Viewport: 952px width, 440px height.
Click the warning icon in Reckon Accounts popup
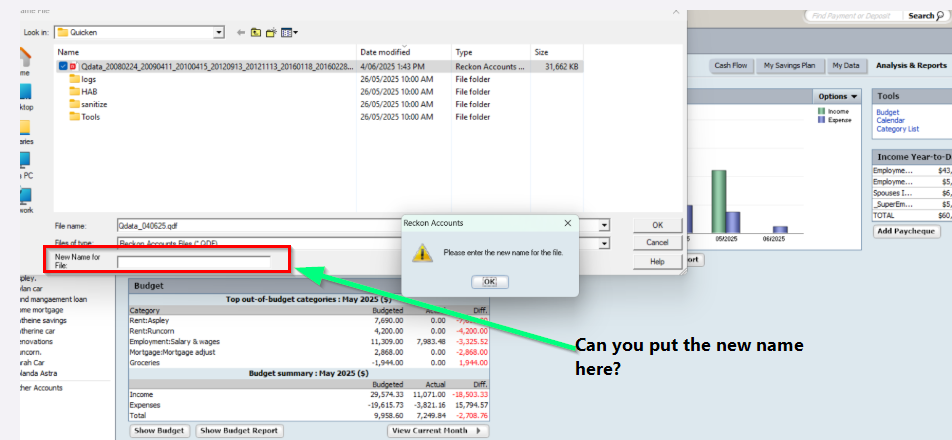423,252
